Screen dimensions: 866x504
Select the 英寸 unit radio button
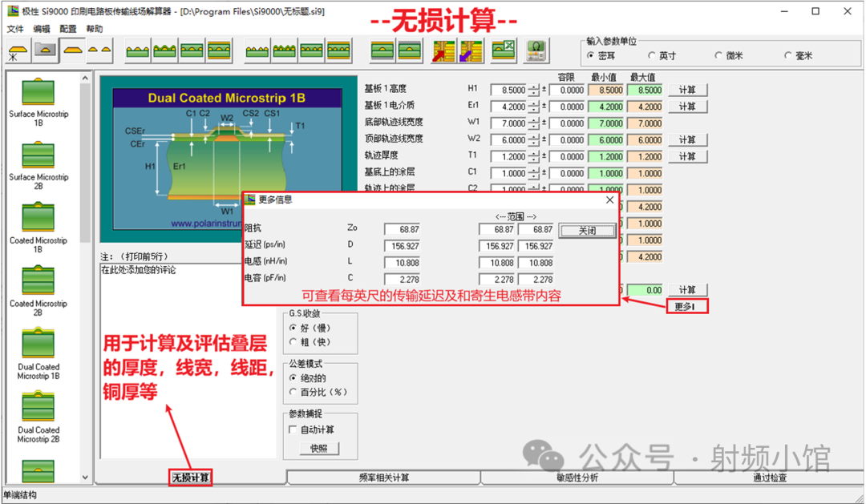click(652, 56)
